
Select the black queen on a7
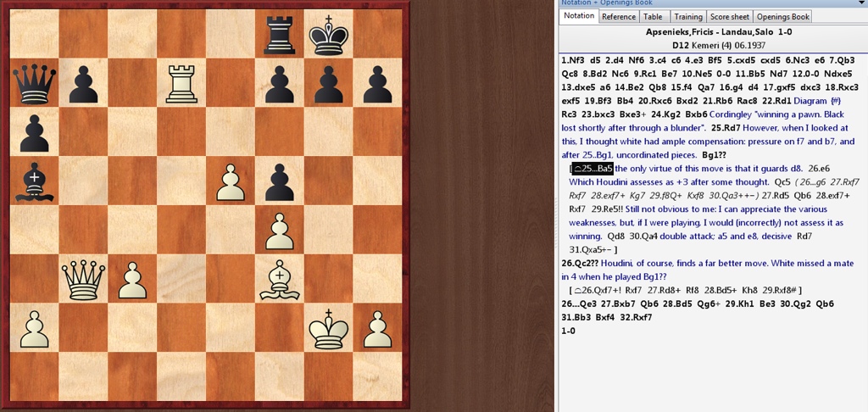coord(34,83)
